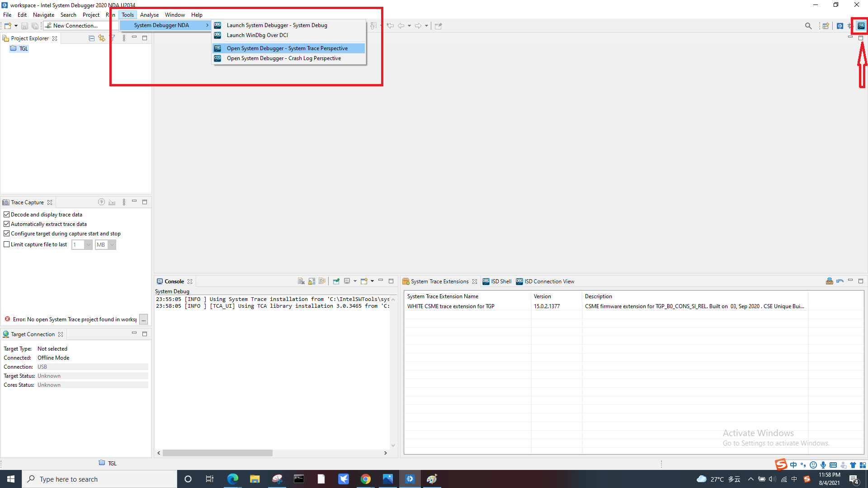The width and height of the screenshot is (868, 488).
Task: Select the TGL project in explorer
Action: click(x=23, y=49)
